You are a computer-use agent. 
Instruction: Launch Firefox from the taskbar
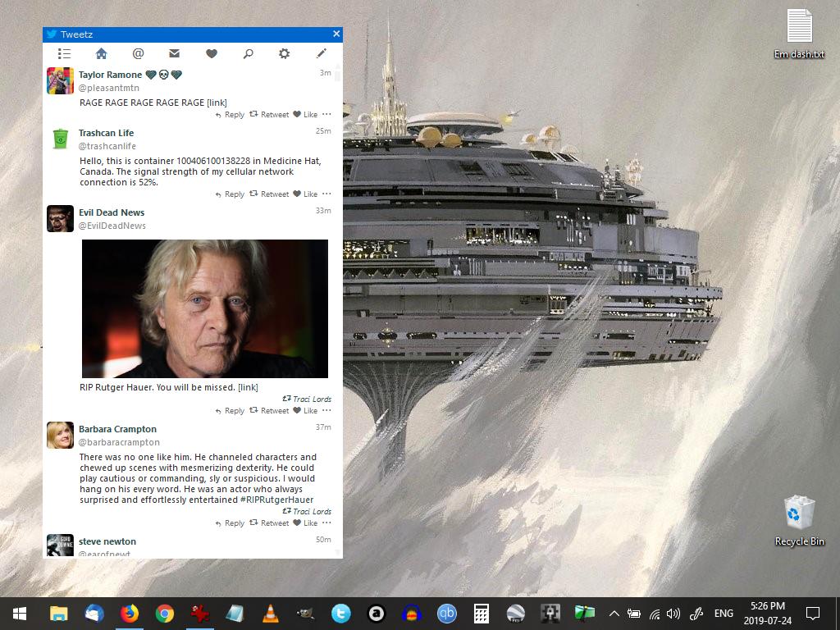129,614
